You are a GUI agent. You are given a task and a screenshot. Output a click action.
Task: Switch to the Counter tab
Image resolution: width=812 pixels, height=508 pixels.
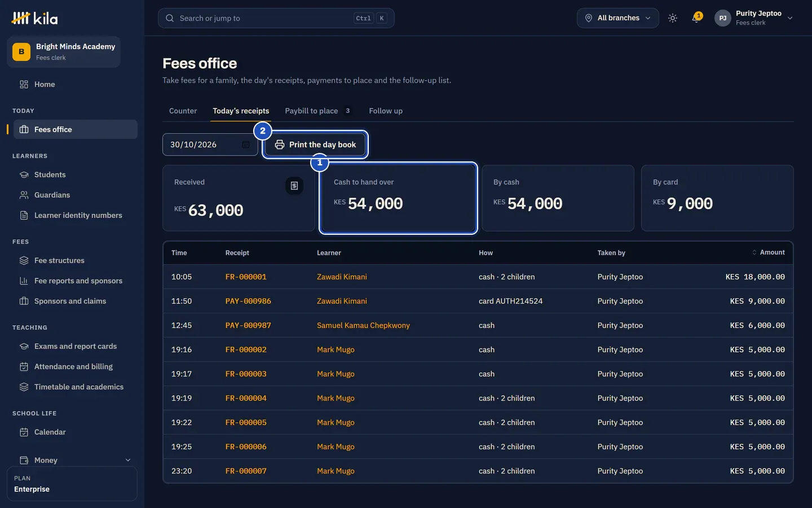click(183, 111)
